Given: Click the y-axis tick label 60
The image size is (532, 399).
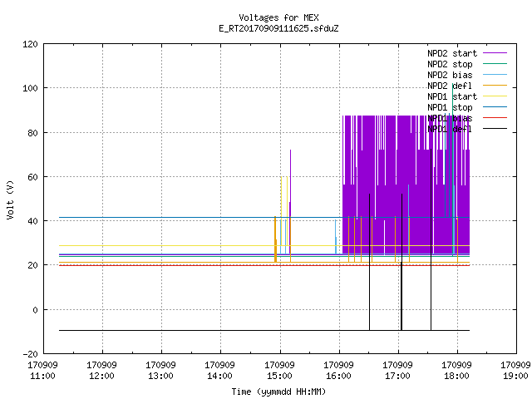Looking at the screenshot, I should 32,177.
